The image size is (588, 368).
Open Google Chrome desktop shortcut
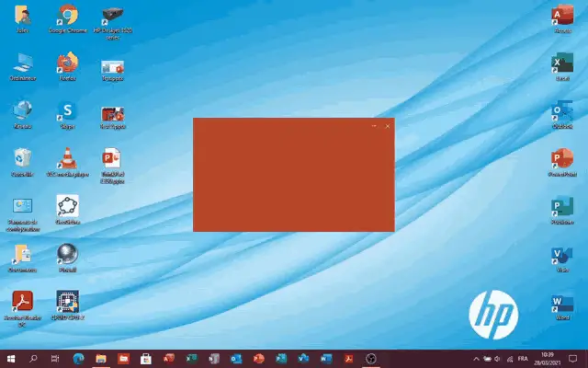tap(67, 16)
